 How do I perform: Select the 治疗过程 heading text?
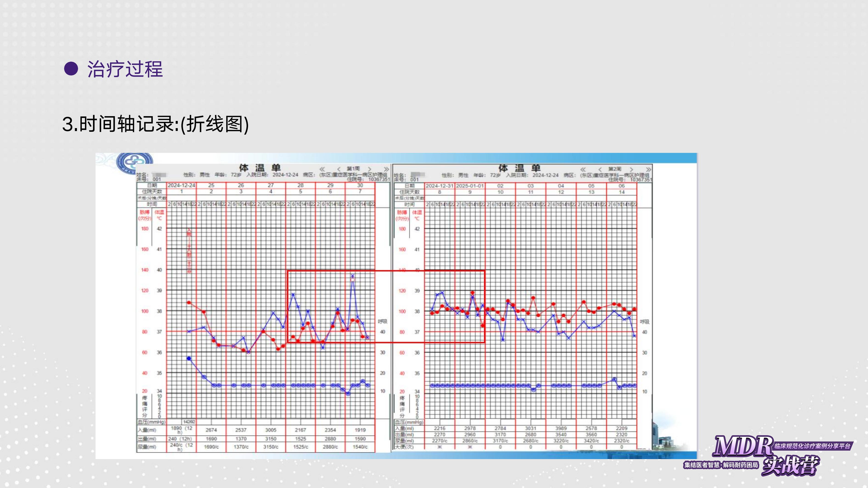[125, 69]
